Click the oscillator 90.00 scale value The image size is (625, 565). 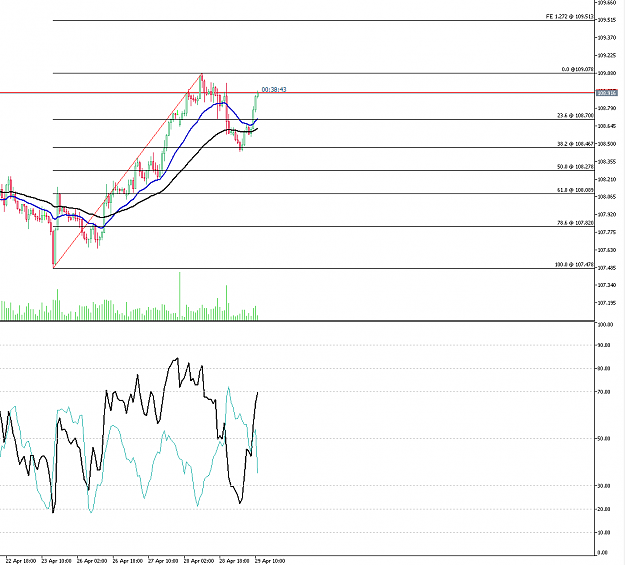pyautogui.click(x=605, y=345)
